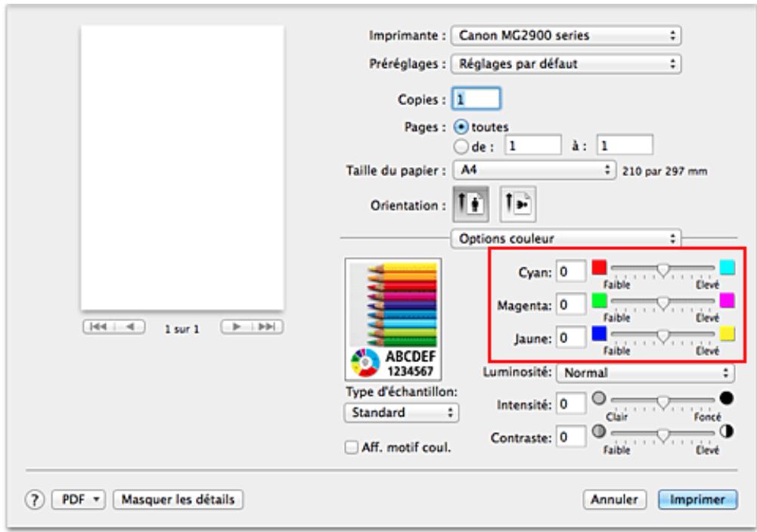Open the Préréglages dropdown
The image size is (757, 532).
point(566,63)
